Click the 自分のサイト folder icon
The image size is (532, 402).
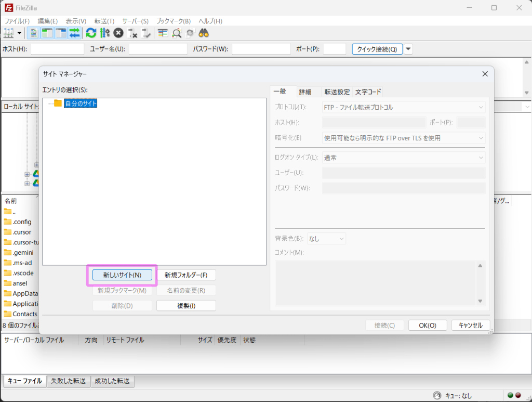click(58, 103)
